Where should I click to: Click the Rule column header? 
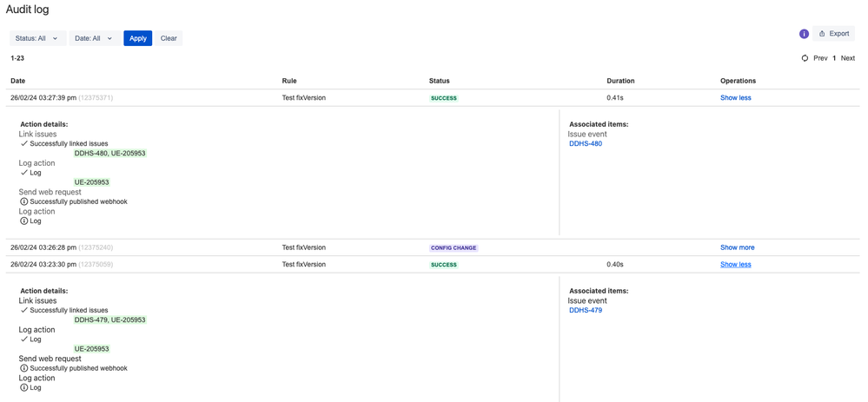[289, 81]
